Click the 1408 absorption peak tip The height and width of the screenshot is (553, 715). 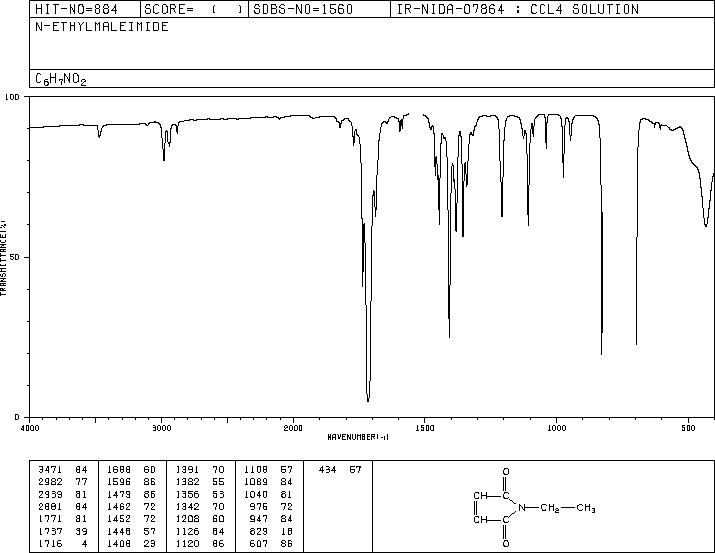(450, 336)
